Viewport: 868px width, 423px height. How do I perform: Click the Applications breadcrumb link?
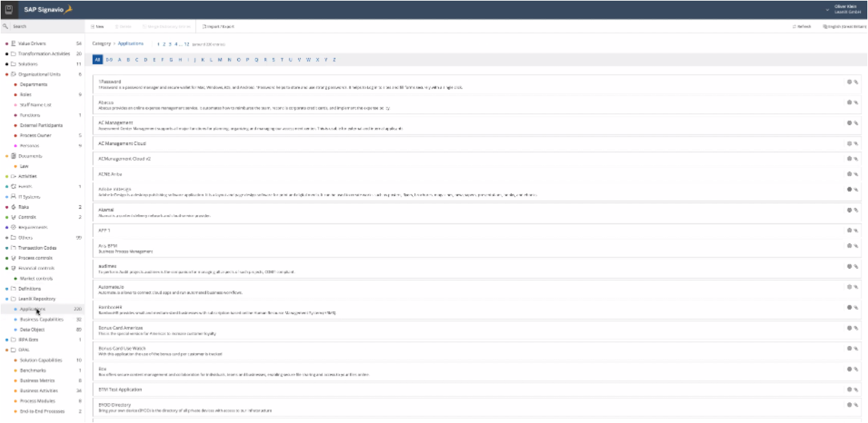[x=130, y=44]
